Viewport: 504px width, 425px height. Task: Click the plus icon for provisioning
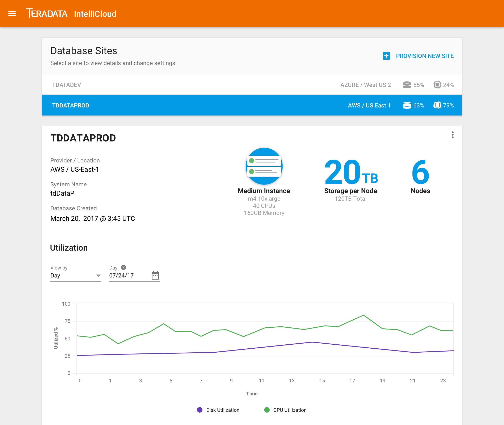coord(386,56)
